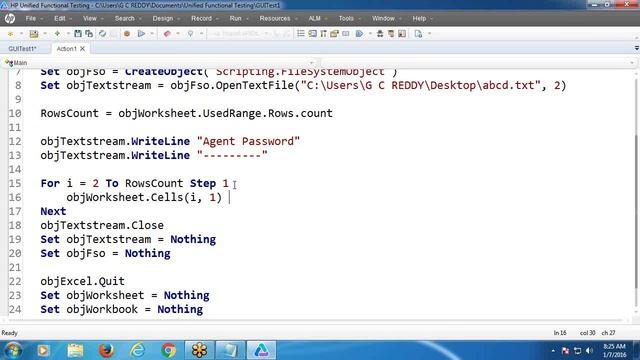Expand the Run button dropdown arrow

click(x=152, y=34)
